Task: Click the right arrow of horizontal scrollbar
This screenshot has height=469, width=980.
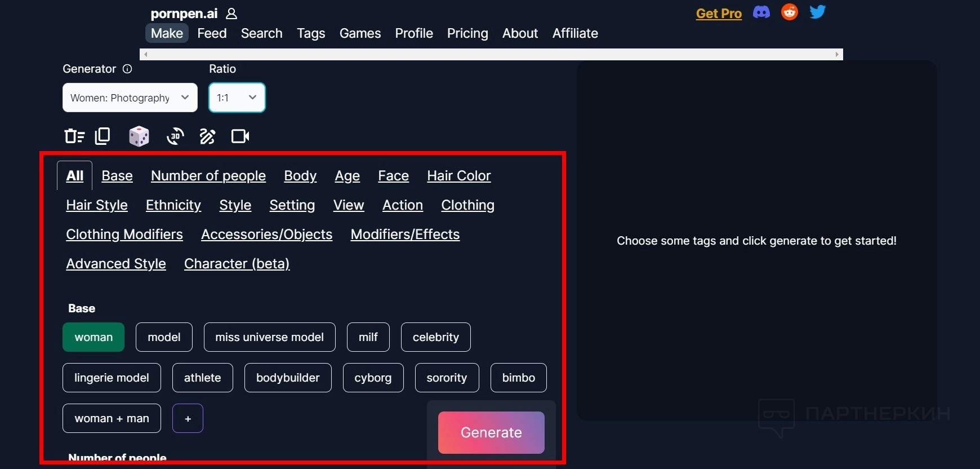Action: coord(837,54)
